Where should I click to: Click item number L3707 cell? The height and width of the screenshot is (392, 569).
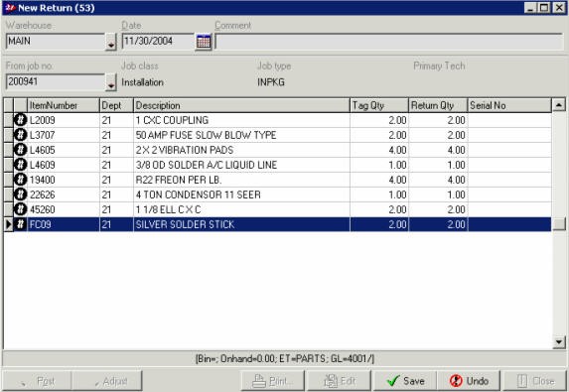(x=64, y=135)
